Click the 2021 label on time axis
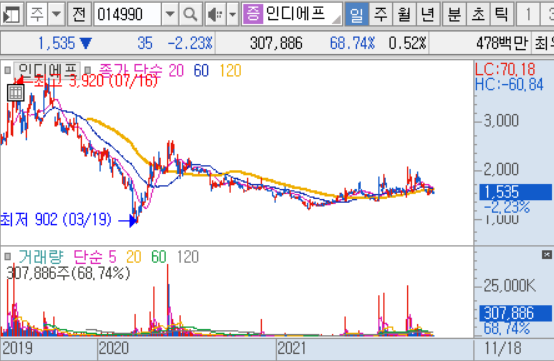This screenshot has width=554, height=361. click(292, 348)
